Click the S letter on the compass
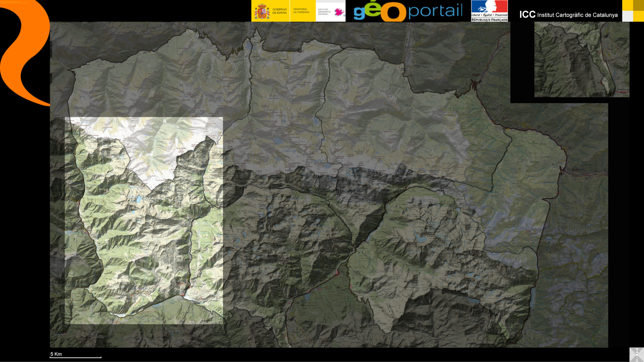The height and width of the screenshot is (362, 644). 637,360
